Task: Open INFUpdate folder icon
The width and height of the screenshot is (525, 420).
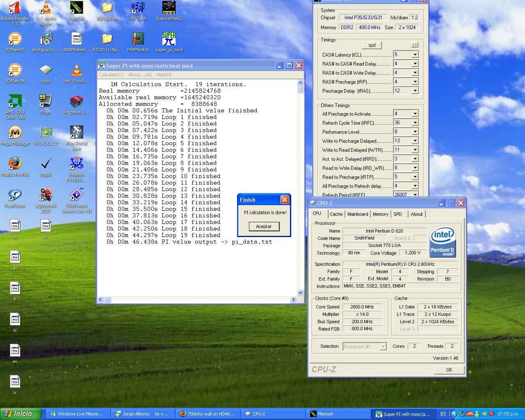Action: 107,11
